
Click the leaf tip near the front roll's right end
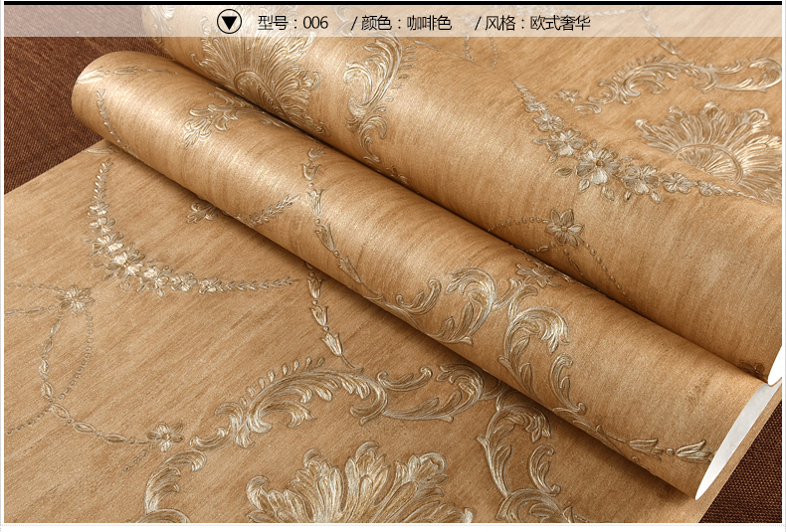[694, 451]
